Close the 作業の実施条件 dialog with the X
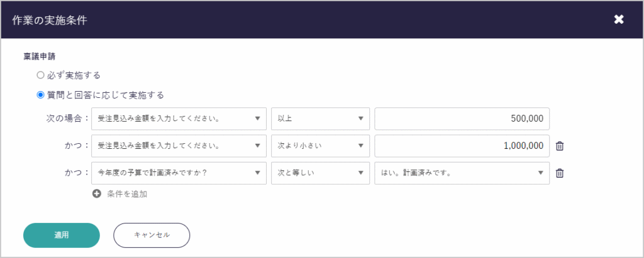This screenshot has width=644, height=258. coord(619,19)
